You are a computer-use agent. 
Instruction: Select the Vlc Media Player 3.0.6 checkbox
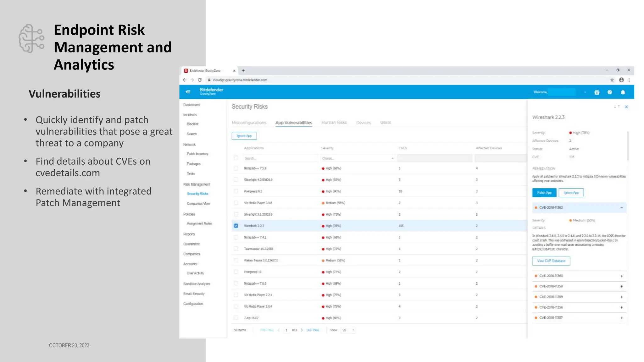point(236,203)
